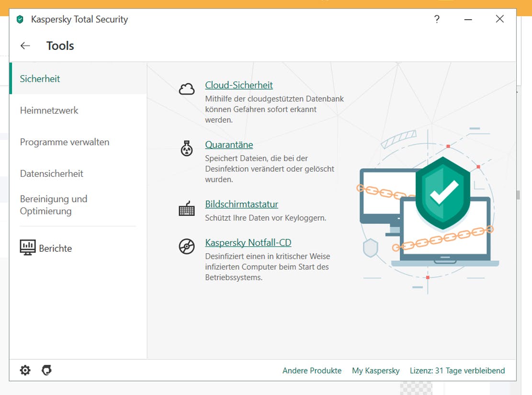Open help via the question mark icon
This screenshot has width=532, height=395.
pyautogui.click(x=436, y=19)
